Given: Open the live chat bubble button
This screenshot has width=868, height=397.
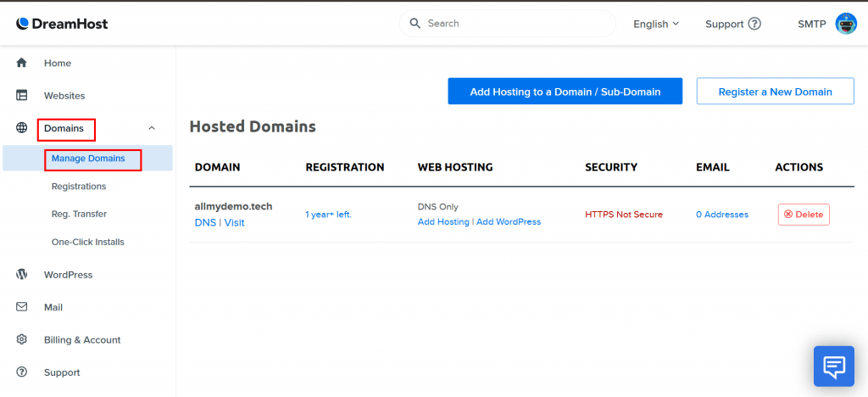Looking at the screenshot, I should point(834,366).
